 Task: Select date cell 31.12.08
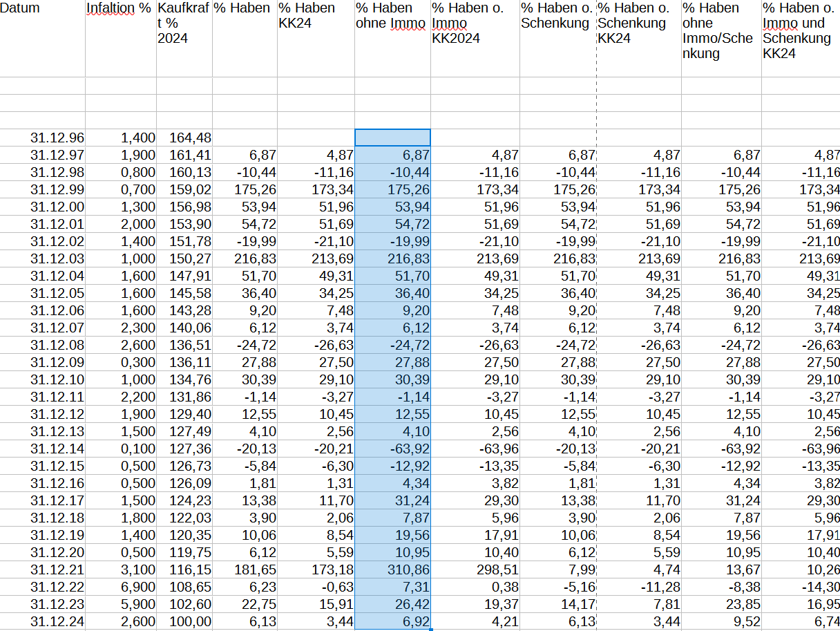click(x=43, y=345)
